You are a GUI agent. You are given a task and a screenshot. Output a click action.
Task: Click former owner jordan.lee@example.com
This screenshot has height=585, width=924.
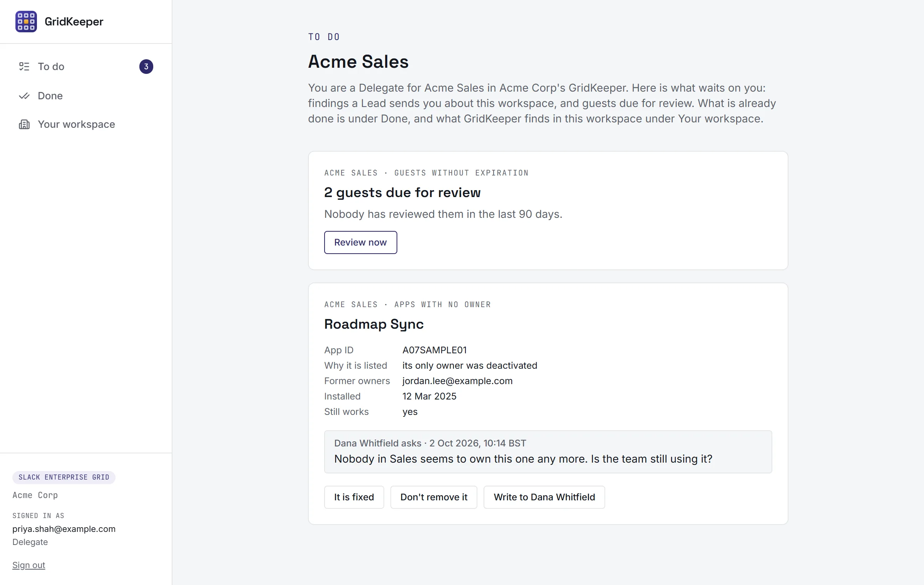tap(457, 381)
